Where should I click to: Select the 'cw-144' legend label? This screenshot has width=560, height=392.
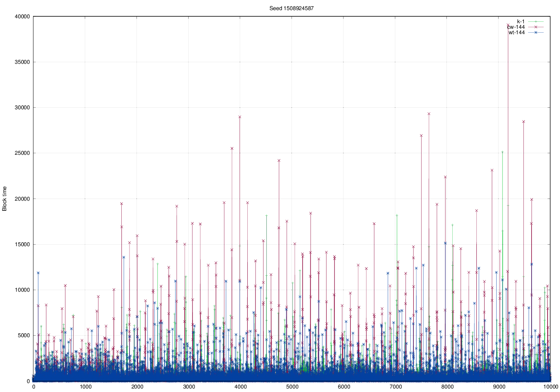pyautogui.click(x=516, y=27)
